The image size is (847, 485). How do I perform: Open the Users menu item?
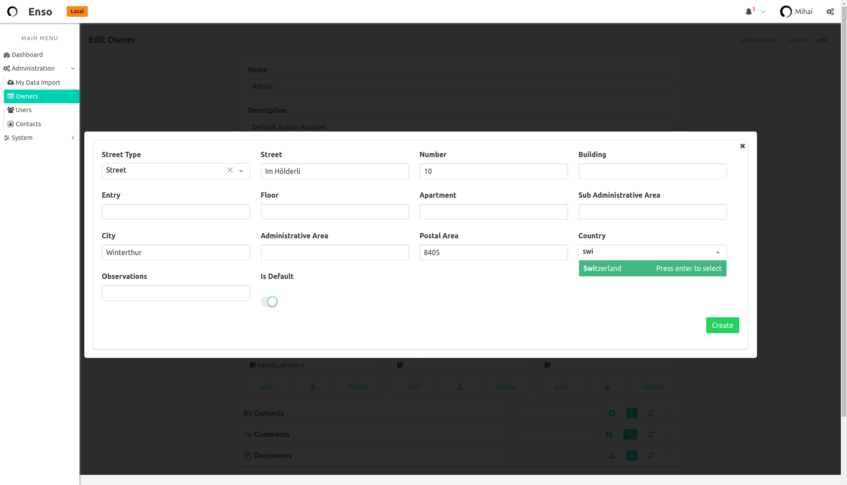point(19,110)
